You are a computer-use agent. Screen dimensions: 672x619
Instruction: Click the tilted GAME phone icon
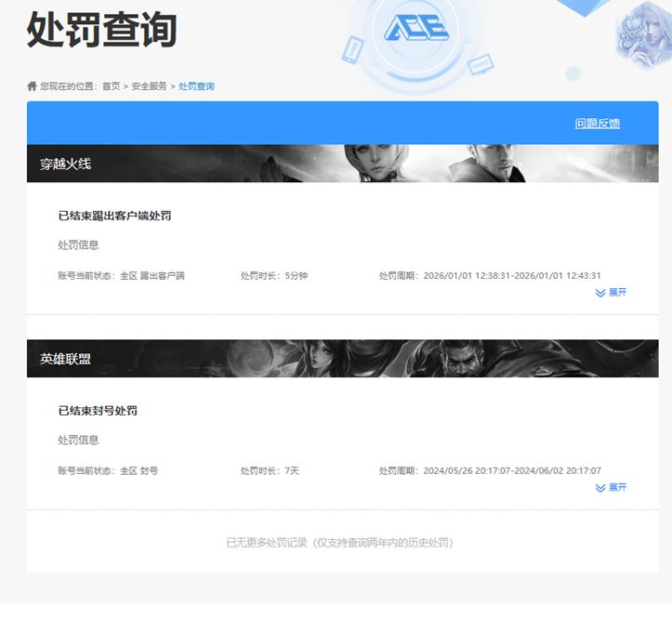(x=354, y=47)
